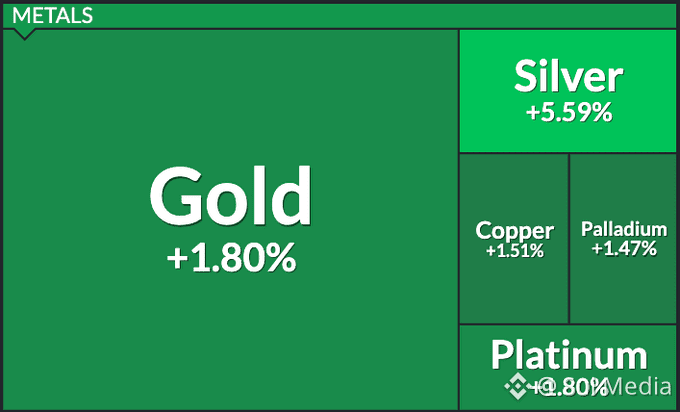This screenshot has width=680, height=412.
Task: Click Palladium's +1.47% change value
Action: 624,249
